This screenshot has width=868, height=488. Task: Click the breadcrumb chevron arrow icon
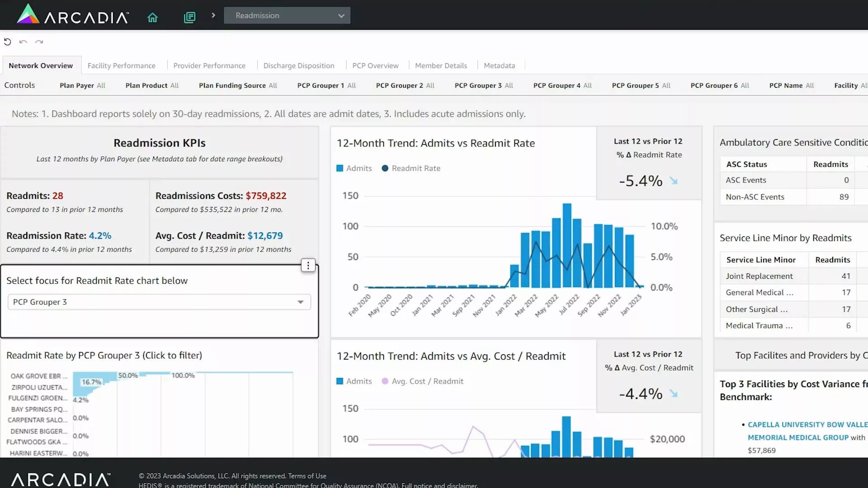click(213, 15)
